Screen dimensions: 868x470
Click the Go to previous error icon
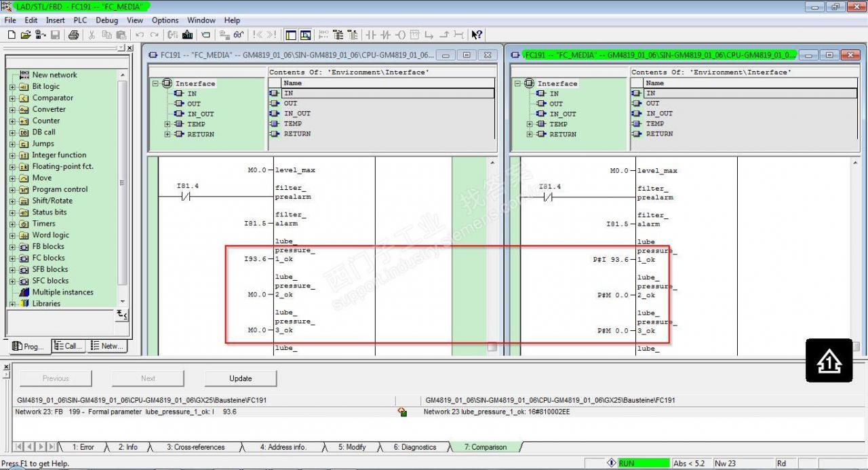coord(258,35)
